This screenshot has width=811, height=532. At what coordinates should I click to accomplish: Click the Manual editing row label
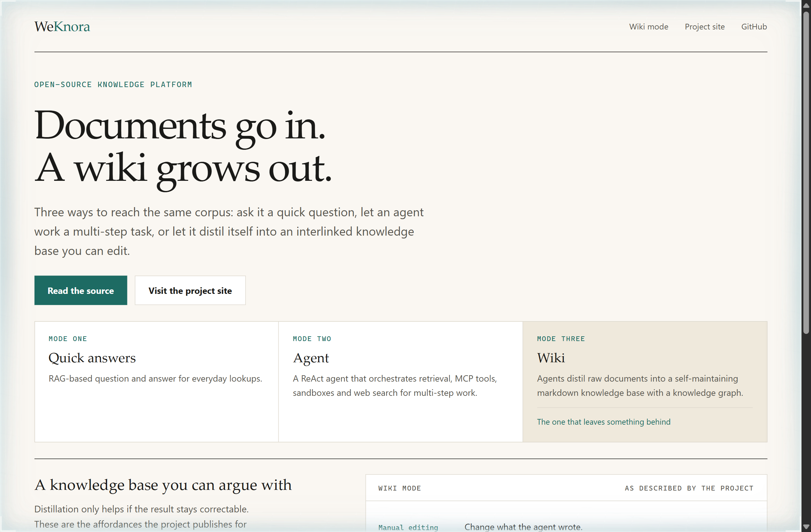pos(408,527)
